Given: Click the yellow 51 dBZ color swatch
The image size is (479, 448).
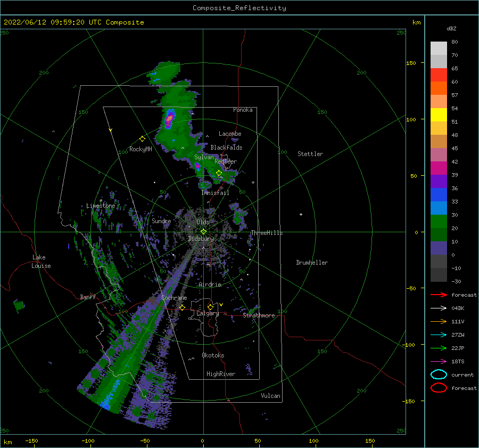Looking at the screenshot, I should [439, 115].
